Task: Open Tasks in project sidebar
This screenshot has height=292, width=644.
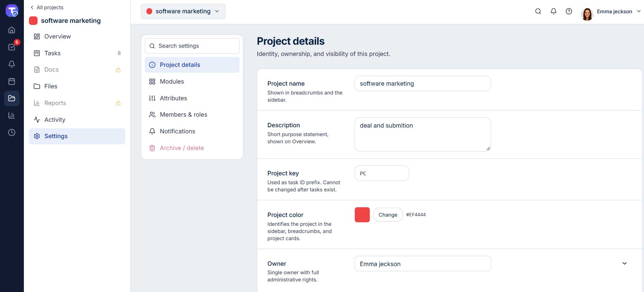Action: click(77, 53)
